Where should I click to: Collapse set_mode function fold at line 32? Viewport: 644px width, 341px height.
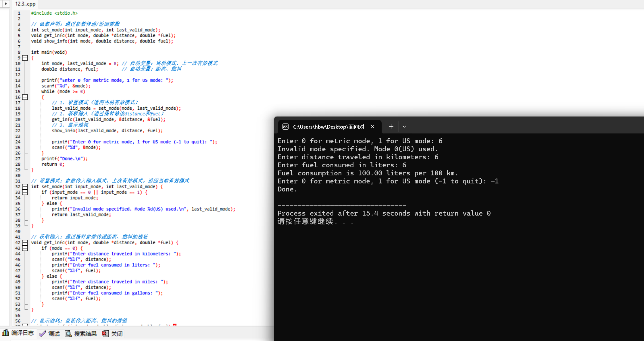coord(25,187)
